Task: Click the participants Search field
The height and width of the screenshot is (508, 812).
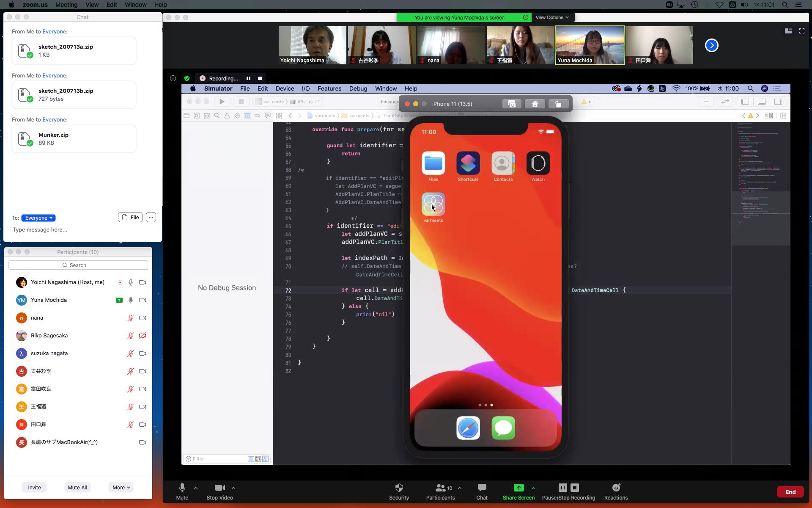Action: click(78, 265)
